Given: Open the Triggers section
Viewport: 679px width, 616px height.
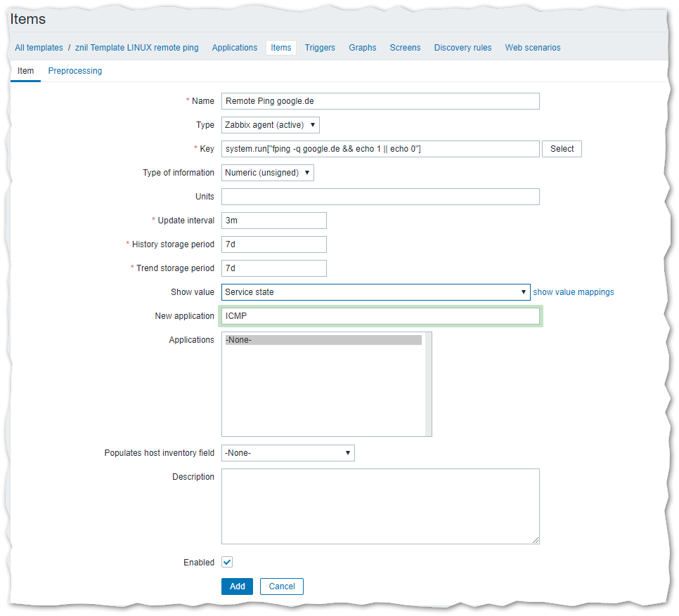Looking at the screenshot, I should (320, 48).
